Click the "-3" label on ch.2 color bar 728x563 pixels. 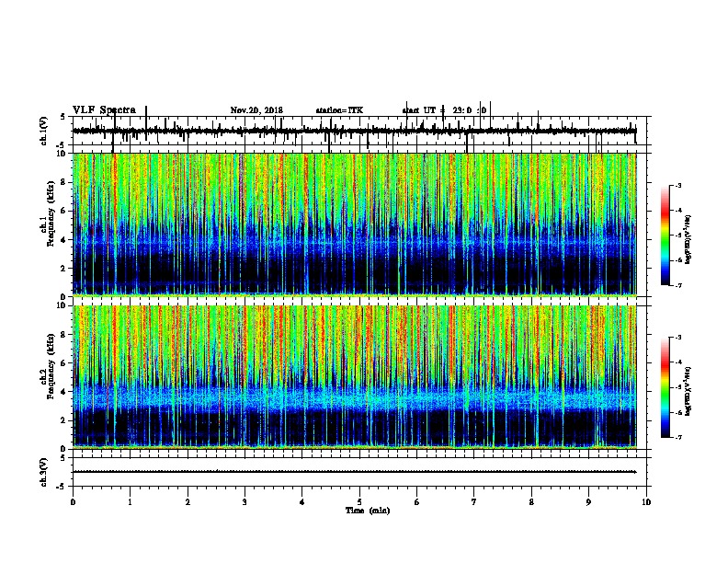[677, 338]
